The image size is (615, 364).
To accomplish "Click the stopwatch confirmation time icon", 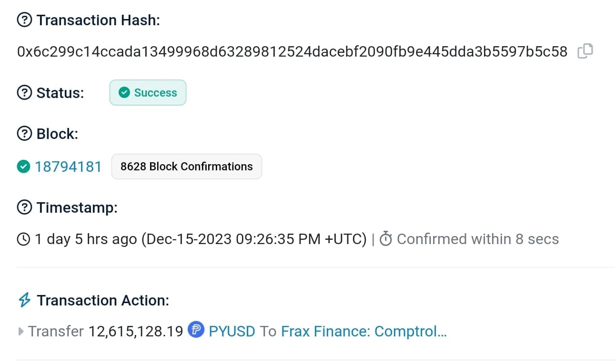I will click(x=385, y=239).
